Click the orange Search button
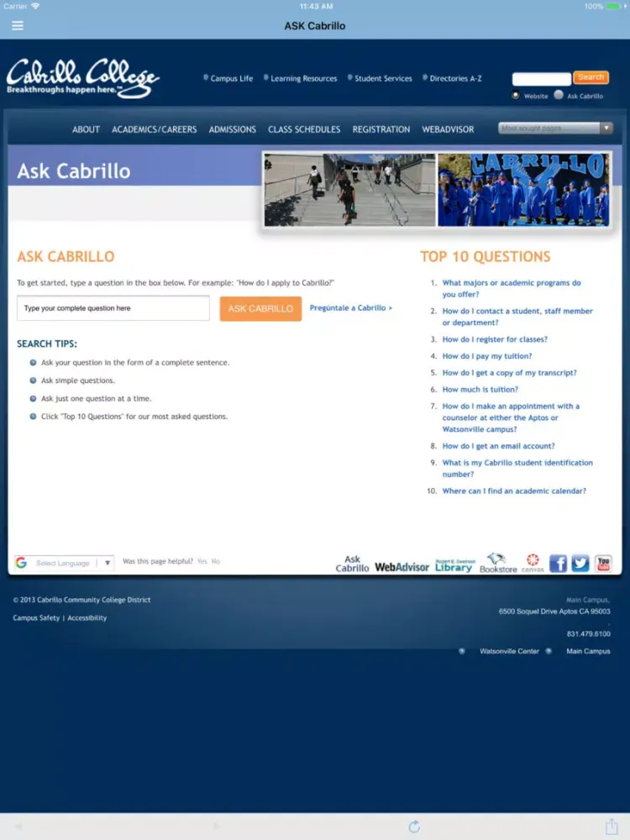This screenshot has width=630, height=840. point(591,77)
